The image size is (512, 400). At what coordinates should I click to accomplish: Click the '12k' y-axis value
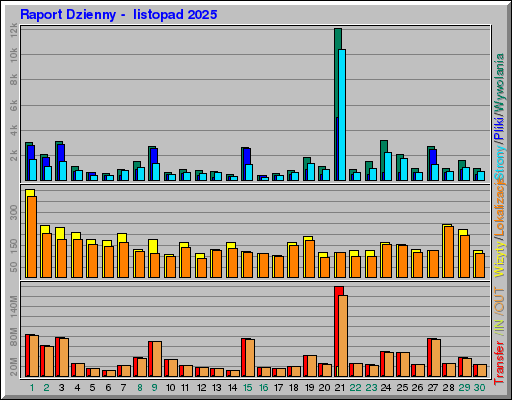(x=14, y=30)
